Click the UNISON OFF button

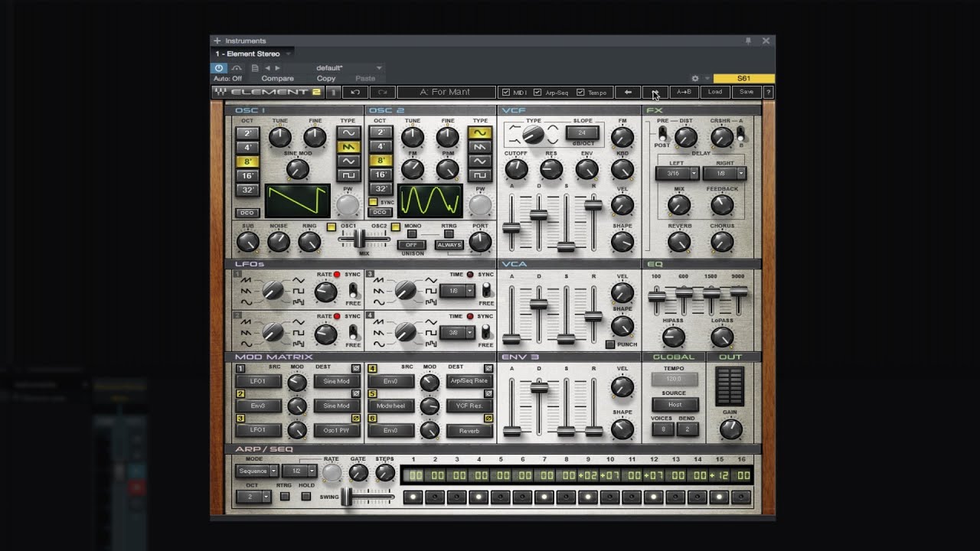(412, 245)
